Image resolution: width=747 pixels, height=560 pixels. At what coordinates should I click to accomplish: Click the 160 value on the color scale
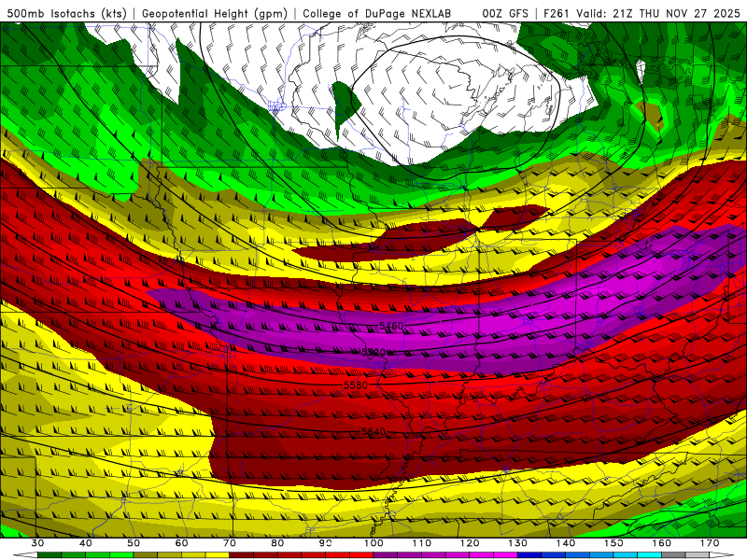tap(662, 543)
